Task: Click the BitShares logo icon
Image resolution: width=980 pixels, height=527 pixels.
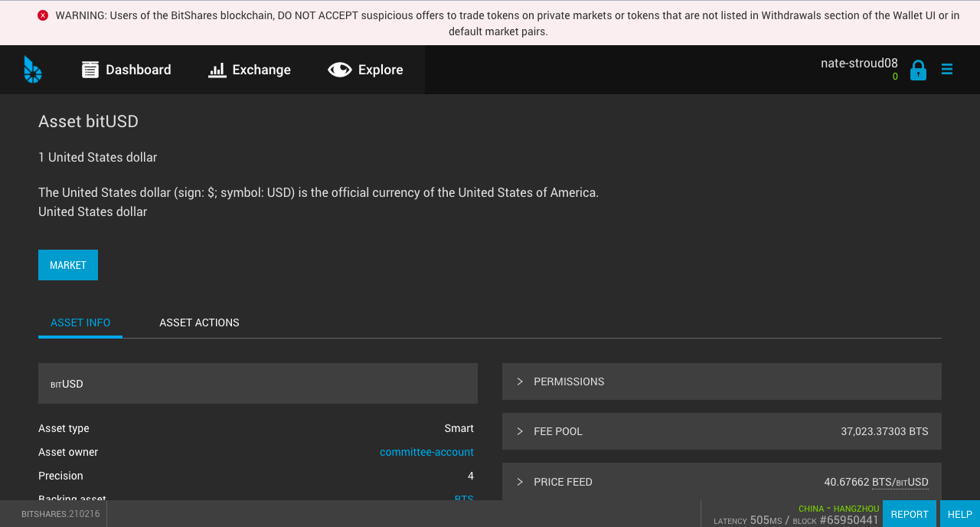Action: [33, 70]
